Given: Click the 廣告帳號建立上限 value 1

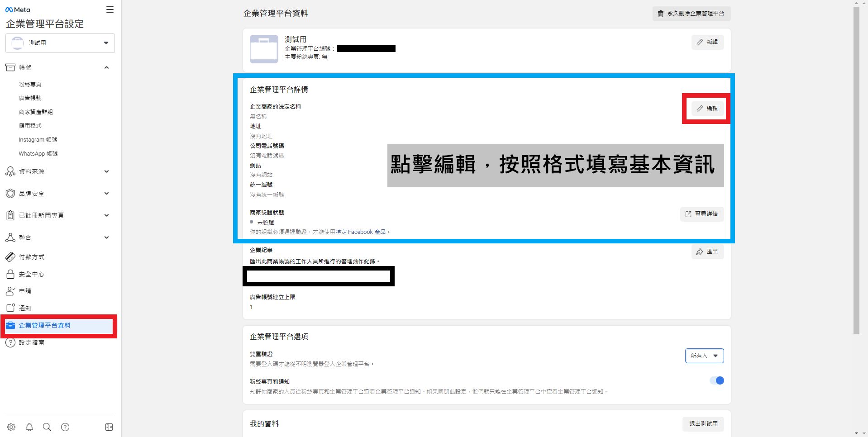Looking at the screenshot, I should tap(252, 307).
